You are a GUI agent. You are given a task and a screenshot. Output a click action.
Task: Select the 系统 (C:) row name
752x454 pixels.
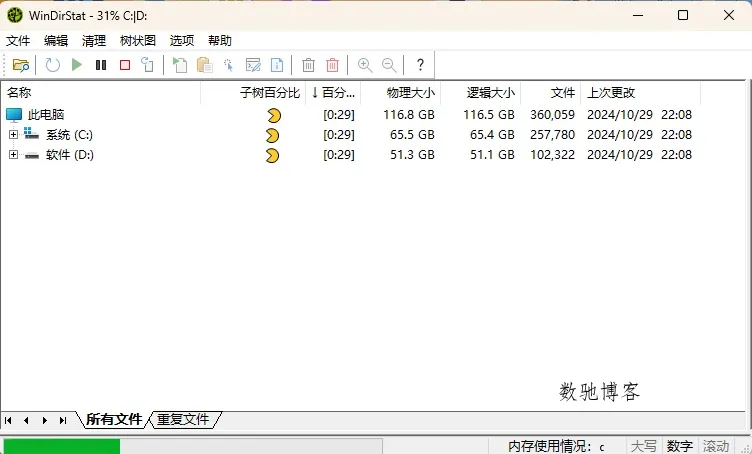pos(70,135)
